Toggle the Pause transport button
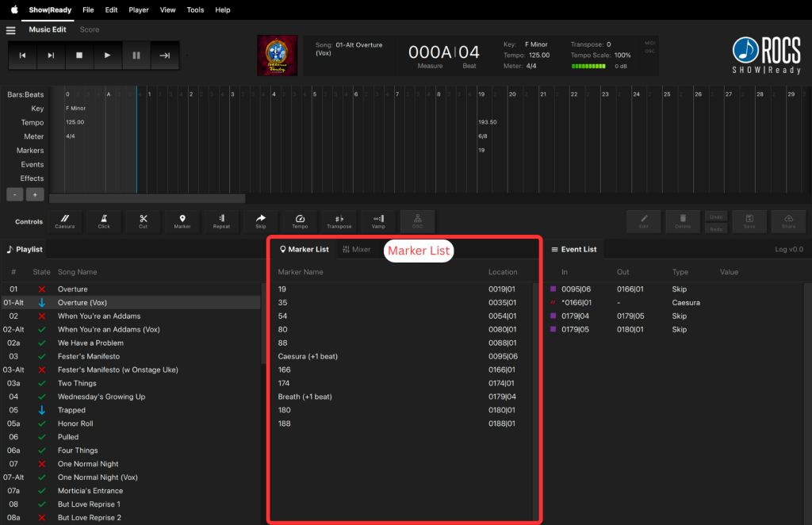This screenshot has height=525, width=812. pos(136,56)
